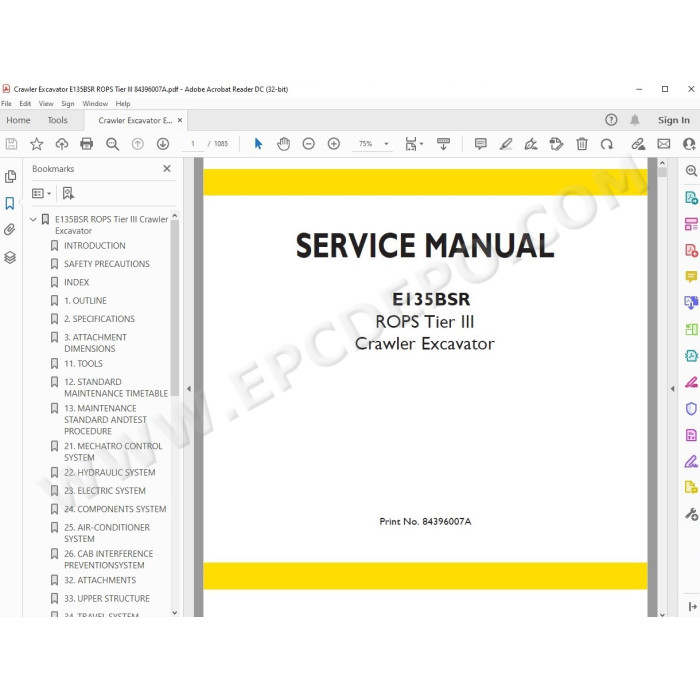700x700 pixels.
Task: Open Page Thumbnails panel icon
Action: coord(10,177)
